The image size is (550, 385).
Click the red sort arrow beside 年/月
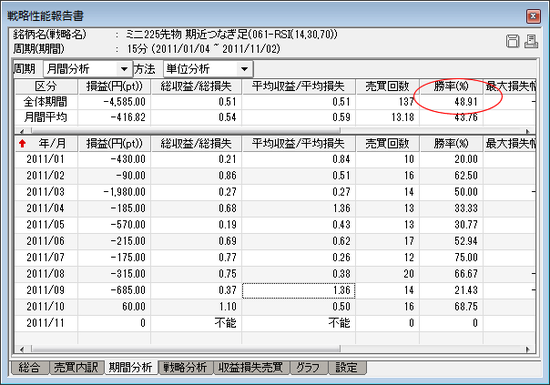point(22,143)
